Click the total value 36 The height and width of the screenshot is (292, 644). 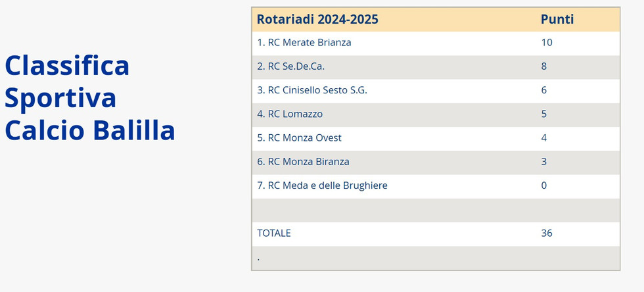[x=547, y=233]
